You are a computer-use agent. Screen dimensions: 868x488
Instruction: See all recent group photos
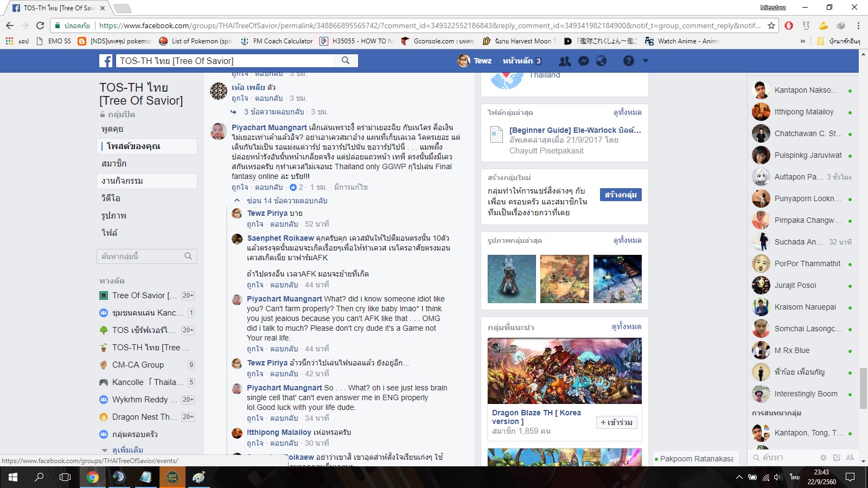click(x=627, y=241)
